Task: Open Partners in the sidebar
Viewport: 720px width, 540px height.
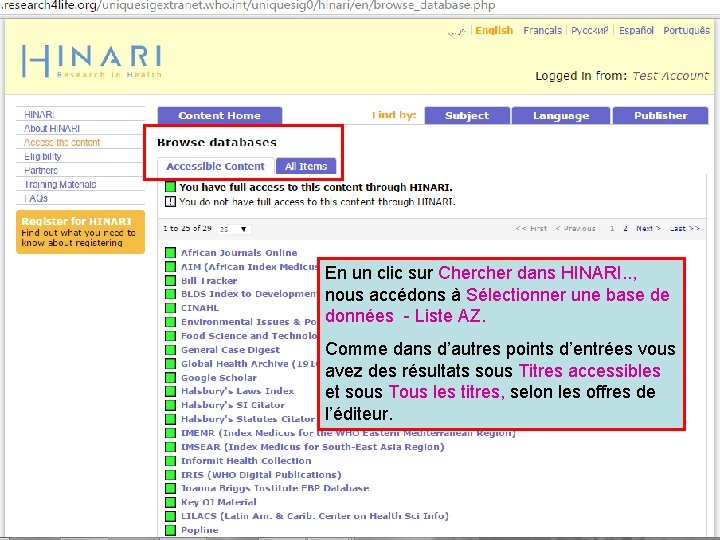Action: click(x=41, y=170)
